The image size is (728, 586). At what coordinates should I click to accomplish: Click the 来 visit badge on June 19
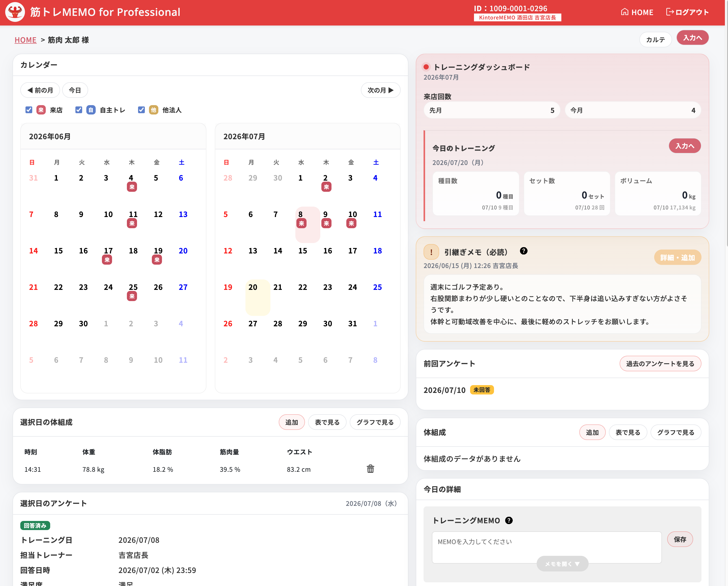pyautogui.click(x=157, y=260)
